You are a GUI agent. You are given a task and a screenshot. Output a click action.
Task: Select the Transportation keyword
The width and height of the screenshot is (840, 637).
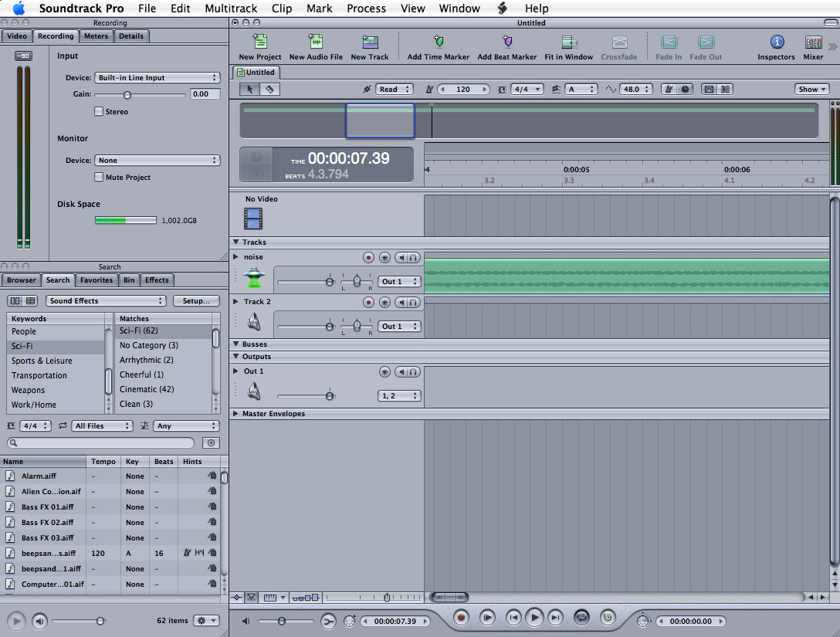pos(55,375)
